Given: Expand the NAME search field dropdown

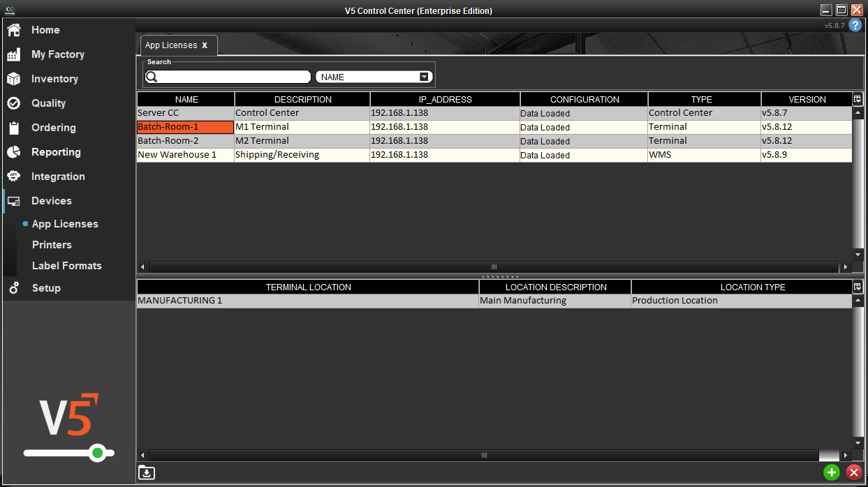Looking at the screenshot, I should coord(424,77).
